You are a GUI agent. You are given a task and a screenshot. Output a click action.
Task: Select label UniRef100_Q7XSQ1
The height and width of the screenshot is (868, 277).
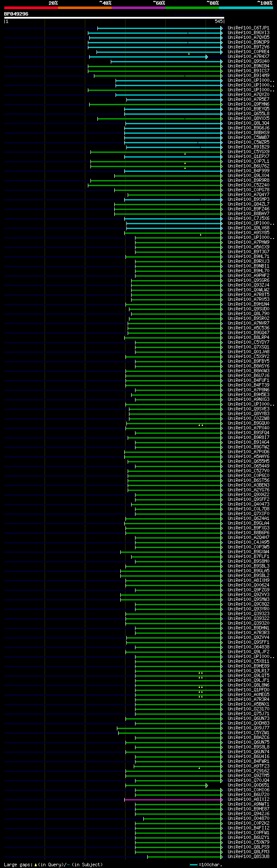click(x=248, y=347)
